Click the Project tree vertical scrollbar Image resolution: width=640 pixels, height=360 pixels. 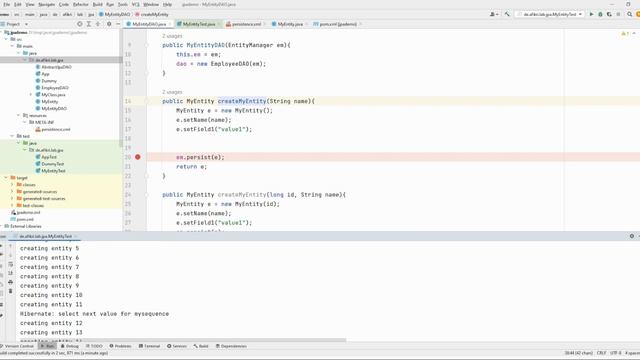click(x=120, y=88)
